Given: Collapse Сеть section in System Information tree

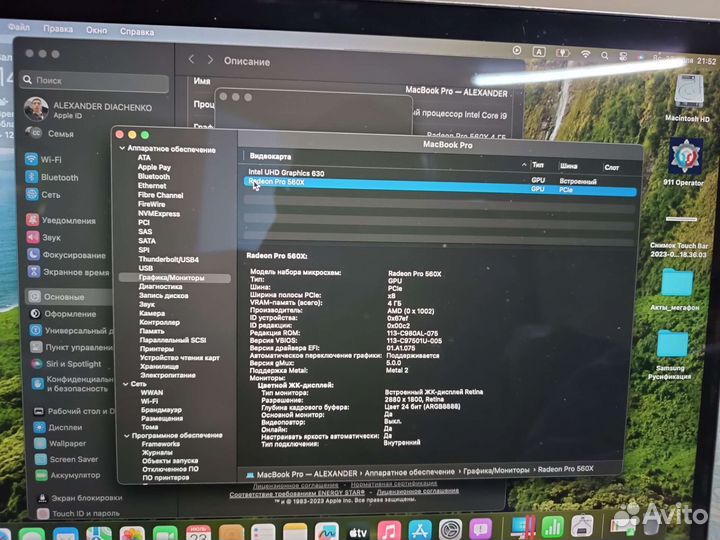Looking at the screenshot, I should (x=125, y=383).
